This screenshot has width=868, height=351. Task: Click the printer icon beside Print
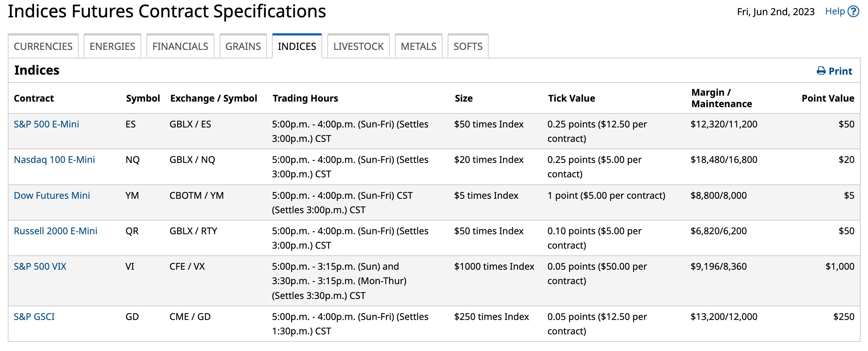point(821,71)
